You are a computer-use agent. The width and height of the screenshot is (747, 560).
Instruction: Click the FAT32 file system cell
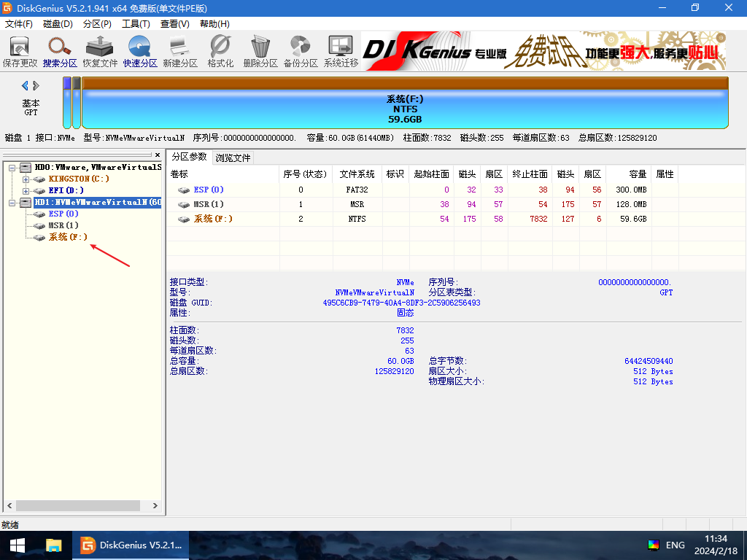pos(357,190)
